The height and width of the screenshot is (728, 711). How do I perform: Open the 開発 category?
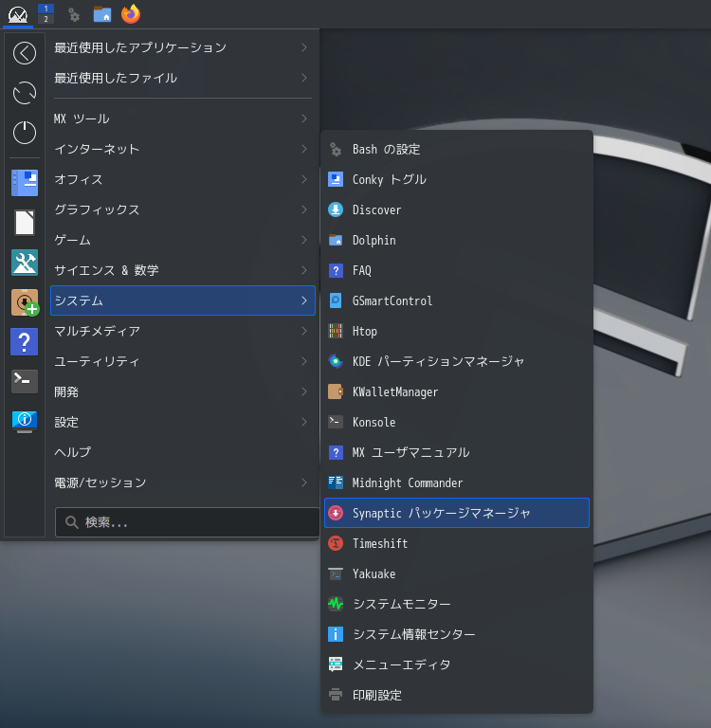coord(183,391)
